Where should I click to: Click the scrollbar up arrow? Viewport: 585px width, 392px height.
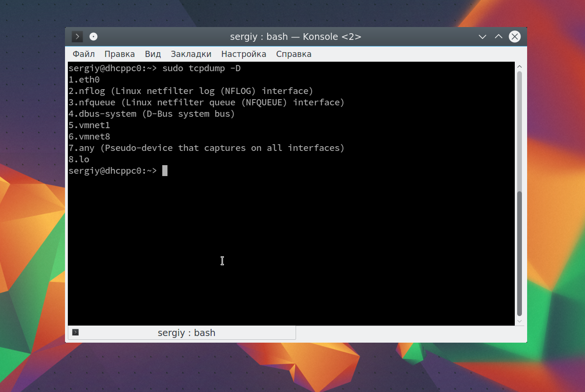pos(520,66)
